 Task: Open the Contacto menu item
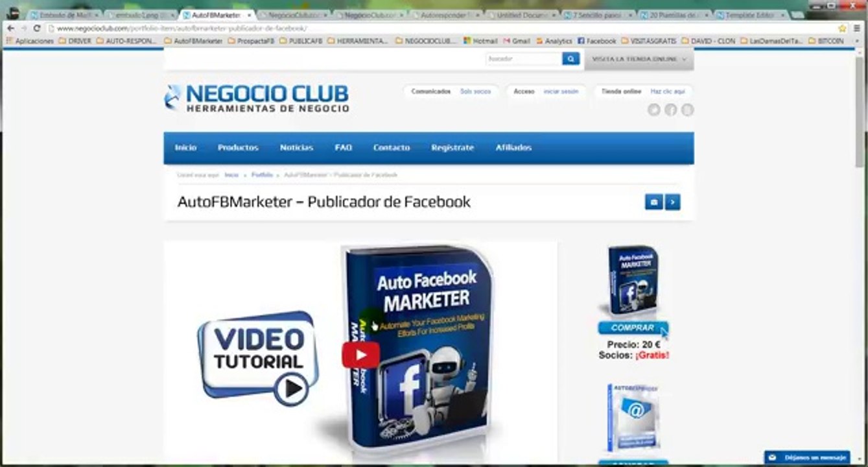click(392, 148)
